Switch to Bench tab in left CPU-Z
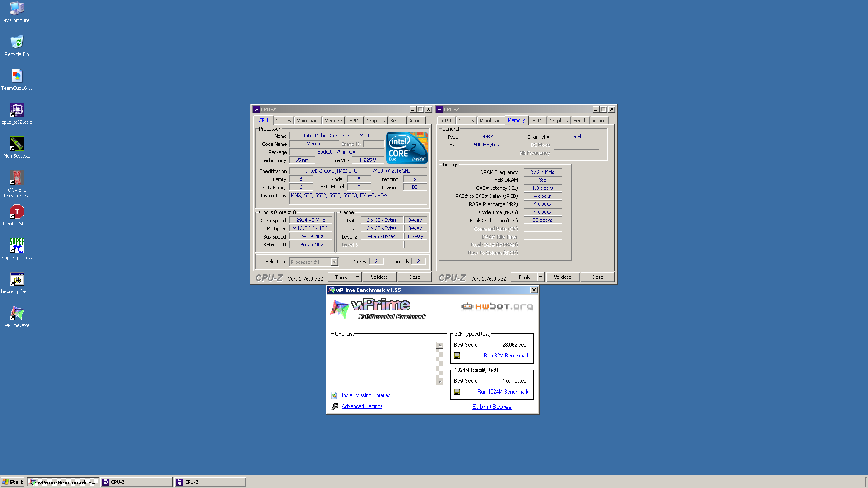Image resolution: width=868 pixels, height=488 pixels. pyautogui.click(x=397, y=121)
